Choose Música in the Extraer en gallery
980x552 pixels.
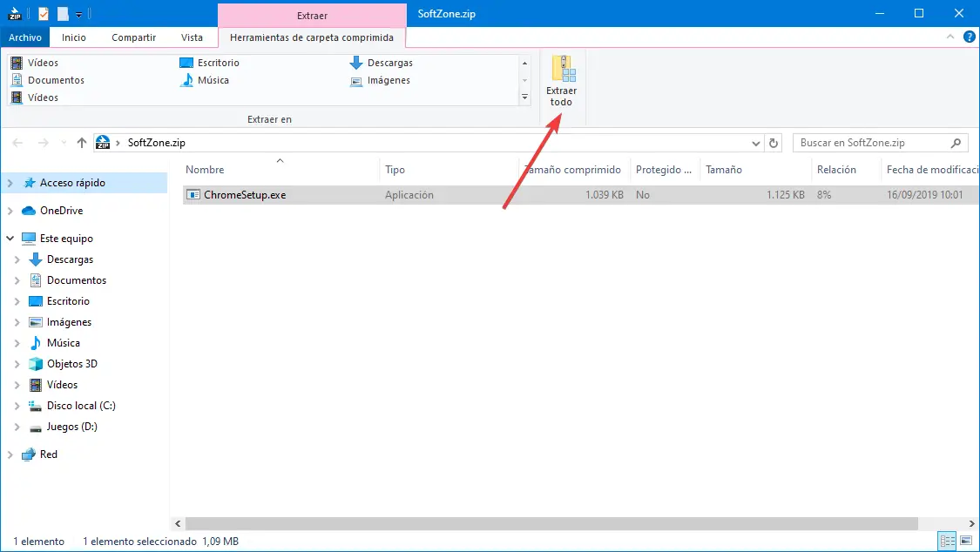click(205, 80)
